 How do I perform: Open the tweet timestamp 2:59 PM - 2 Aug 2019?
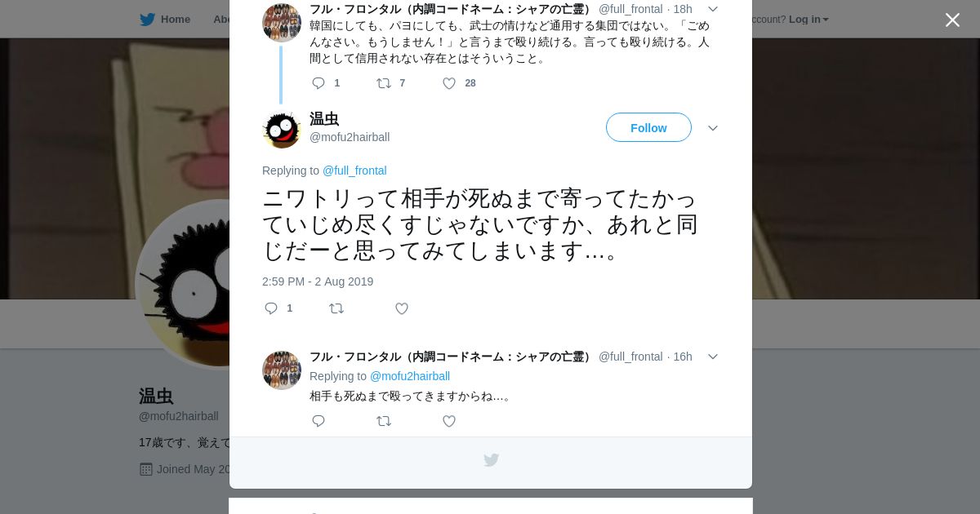coord(318,281)
